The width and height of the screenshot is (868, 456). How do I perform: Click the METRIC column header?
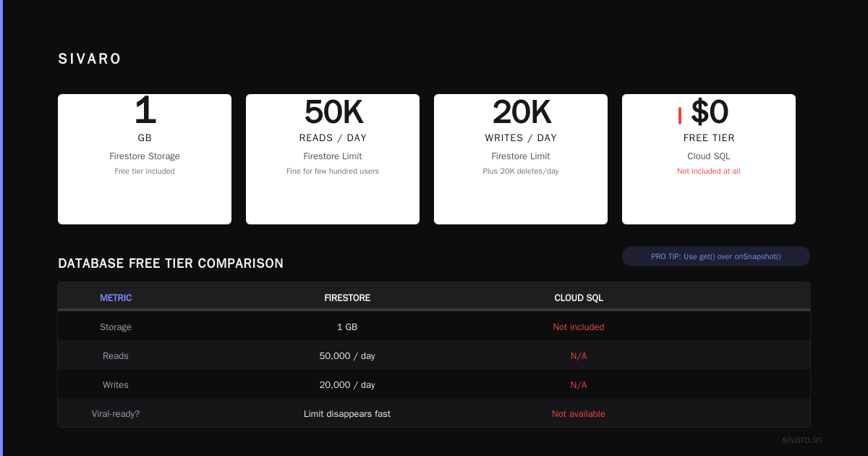point(116,297)
